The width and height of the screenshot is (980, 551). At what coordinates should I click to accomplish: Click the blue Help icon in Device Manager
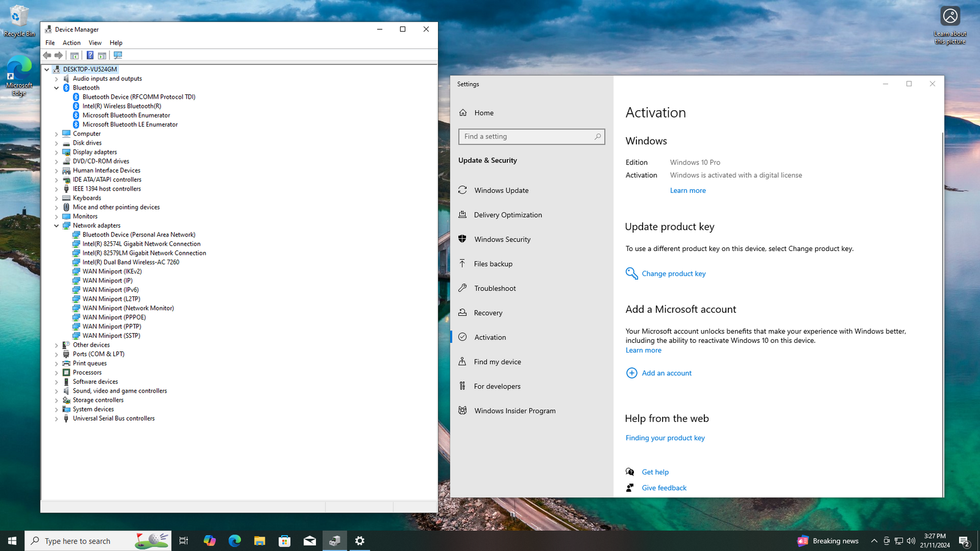pos(90,55)
